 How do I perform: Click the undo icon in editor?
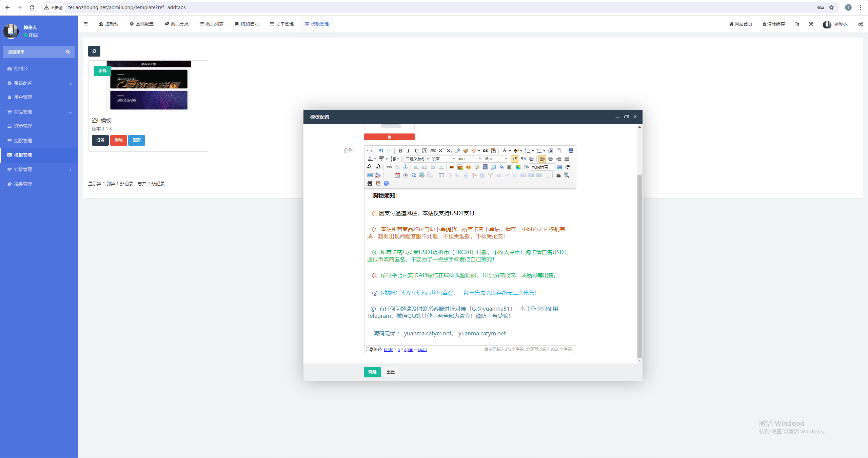pos(381,151)
